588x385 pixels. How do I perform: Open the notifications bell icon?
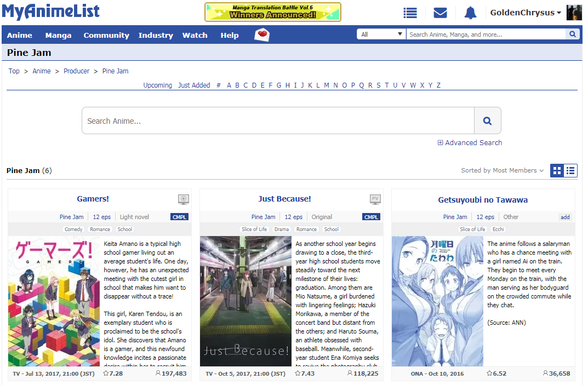pyautogui.click(x=470, y=13)
